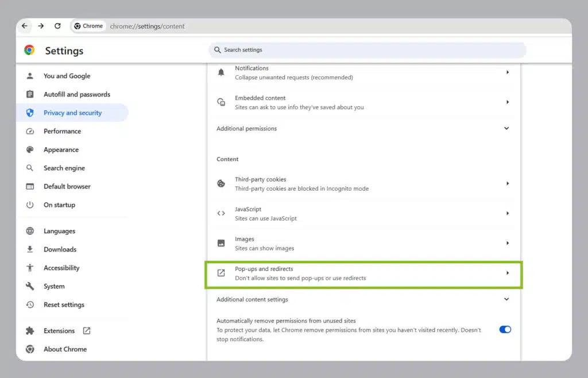
Task: Click the arrow on Pop-ups and redirects row
Action: (x=508, y=273)
